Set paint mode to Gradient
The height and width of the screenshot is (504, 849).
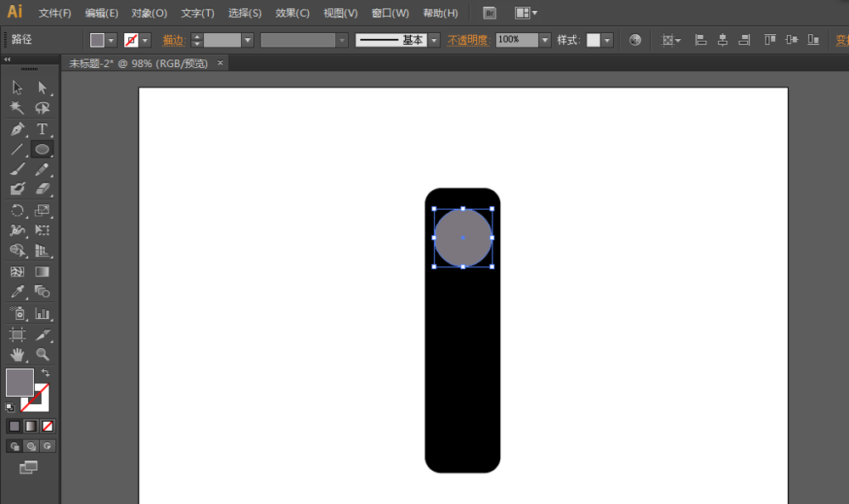[31, 426]
